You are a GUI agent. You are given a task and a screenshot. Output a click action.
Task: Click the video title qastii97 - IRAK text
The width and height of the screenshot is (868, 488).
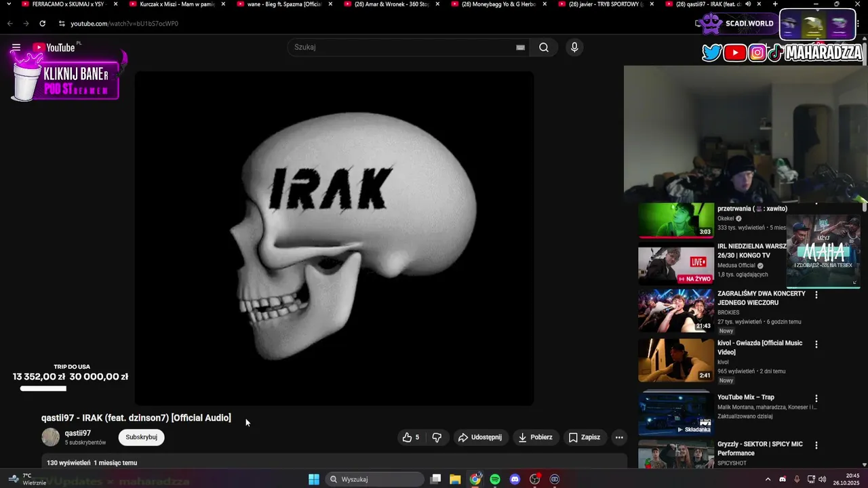pos(136,418)
